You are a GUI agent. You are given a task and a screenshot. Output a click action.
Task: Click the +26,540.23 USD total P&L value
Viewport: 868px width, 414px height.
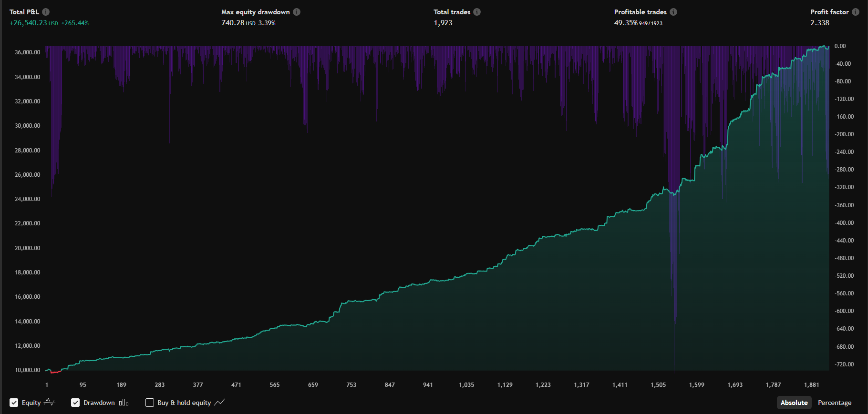(34, 23)
